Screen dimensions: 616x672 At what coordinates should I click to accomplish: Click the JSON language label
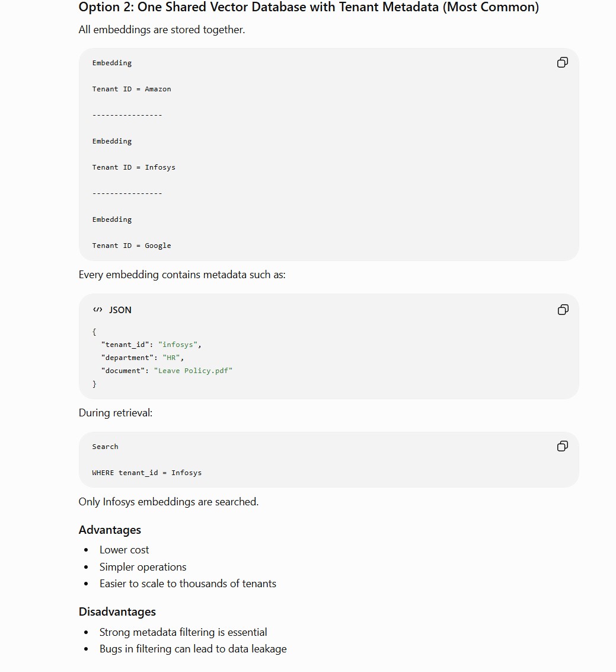120,310
